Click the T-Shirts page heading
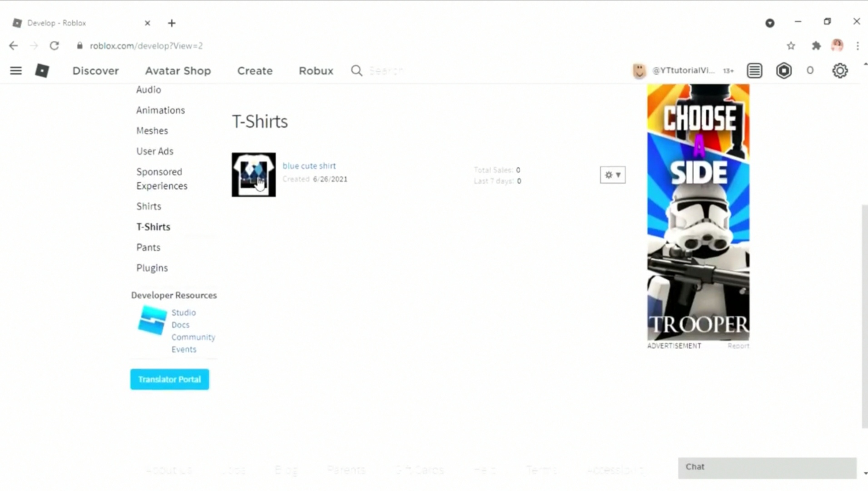The width and height of the screenshot is (868, 491). (x=260, y=122)
